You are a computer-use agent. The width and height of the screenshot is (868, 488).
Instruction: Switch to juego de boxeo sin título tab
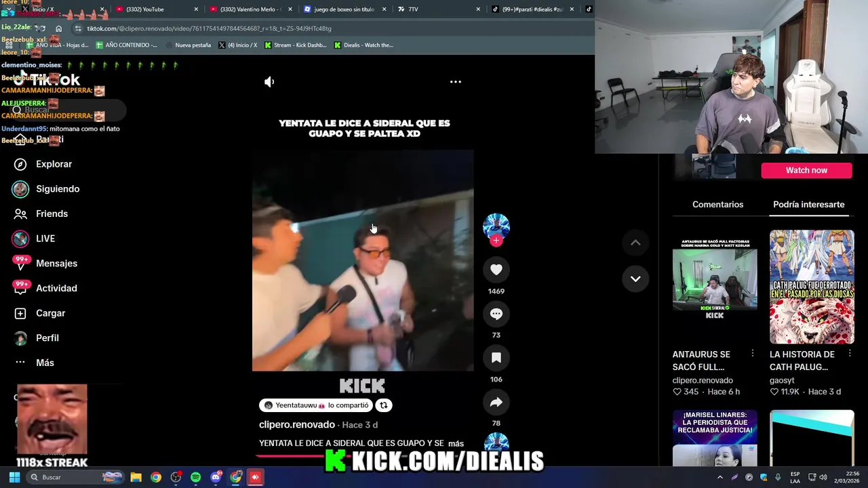[x=344, y=9]
